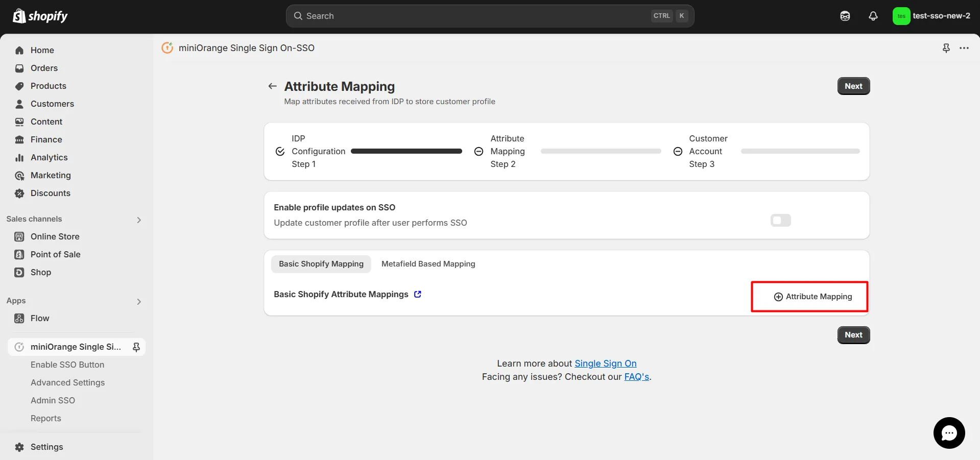The width and height of the screenshot is (980, 460).
Task: Click IDP Configuration Step 1 progress bar
Action: pos(407,151)
